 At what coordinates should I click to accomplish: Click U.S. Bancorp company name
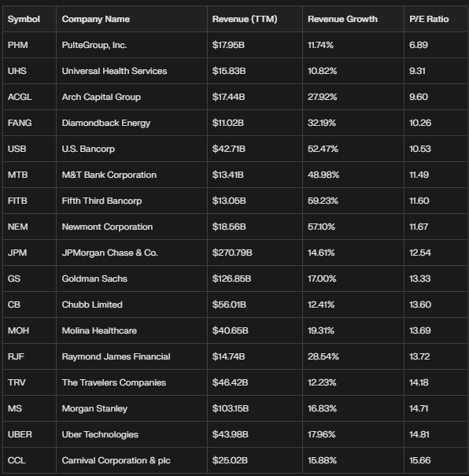(x=88, y=149)
